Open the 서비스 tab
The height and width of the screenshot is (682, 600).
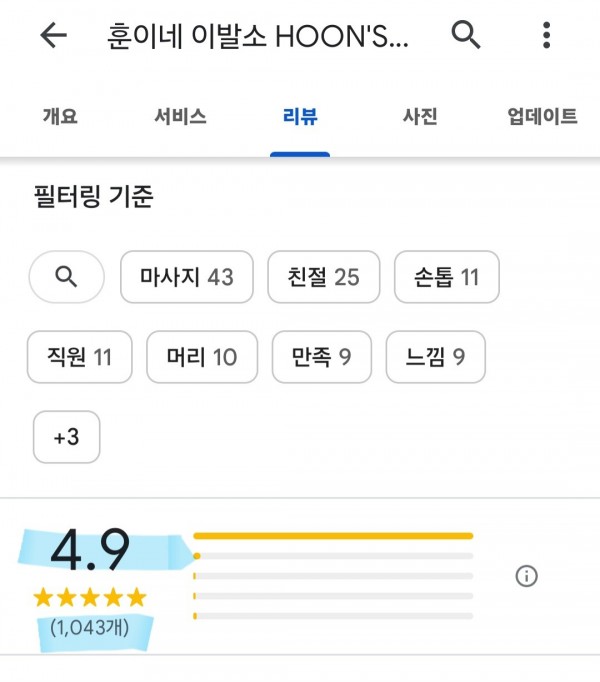(181, 117)
